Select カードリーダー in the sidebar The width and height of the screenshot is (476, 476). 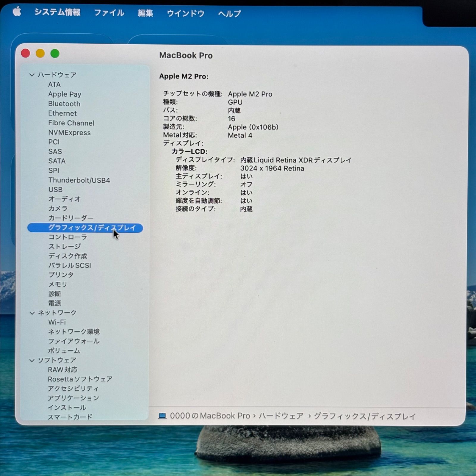(x=71, y=218)
